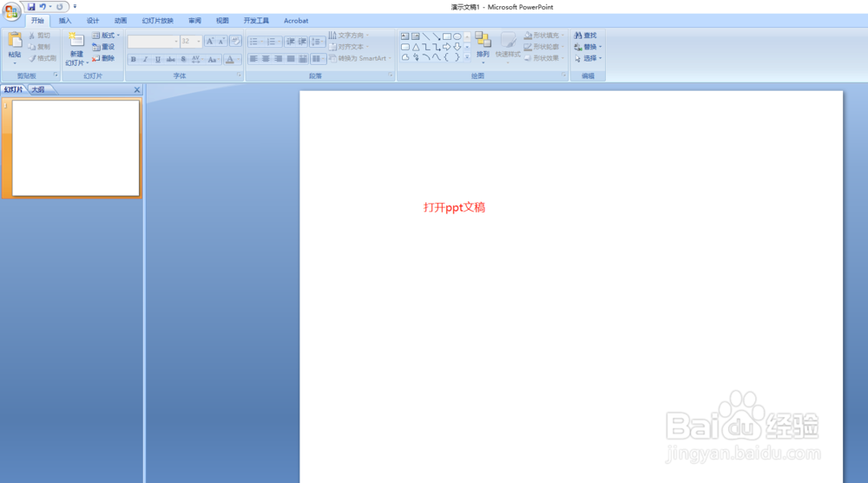Open the Office button menu
Viewport: 868px width, 483px height.
[11, 11]
